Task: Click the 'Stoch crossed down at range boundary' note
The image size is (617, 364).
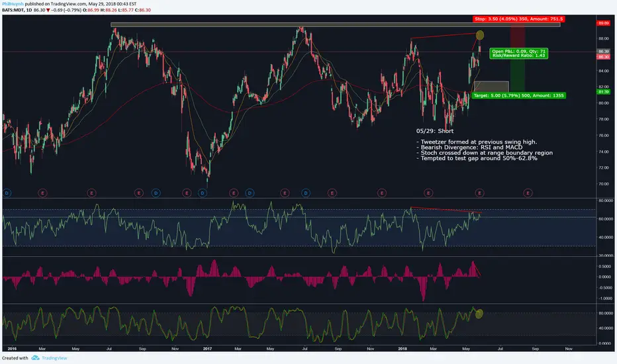Action: 485,153
